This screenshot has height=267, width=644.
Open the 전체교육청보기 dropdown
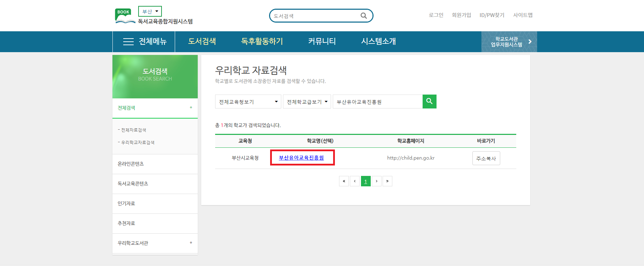pos(248,102)
